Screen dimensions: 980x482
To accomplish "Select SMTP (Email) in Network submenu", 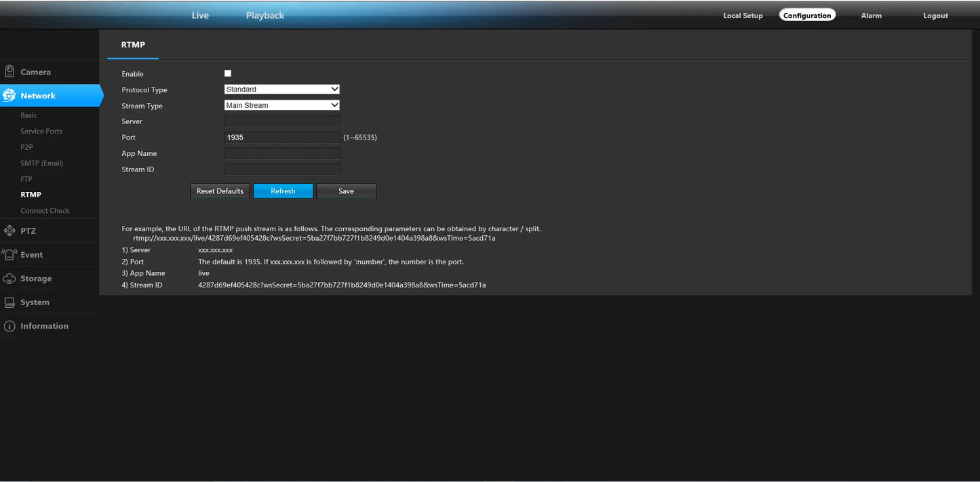I will coord(41,163).
